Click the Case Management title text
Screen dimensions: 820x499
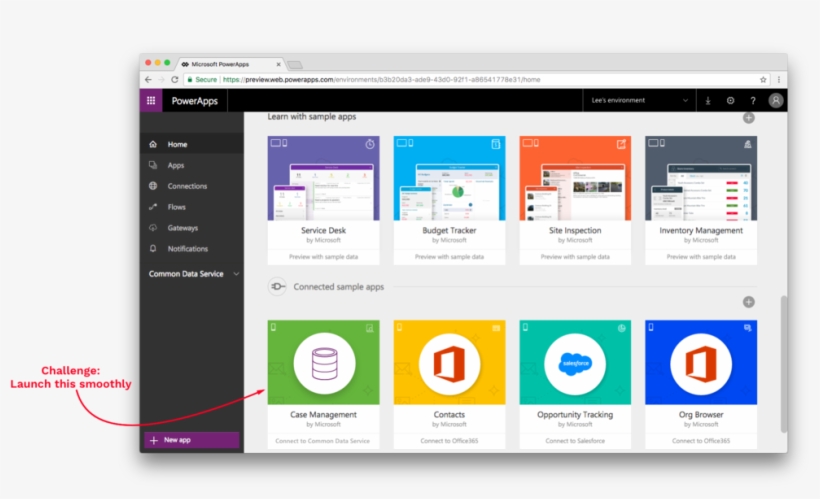click(x=323, y=414)
